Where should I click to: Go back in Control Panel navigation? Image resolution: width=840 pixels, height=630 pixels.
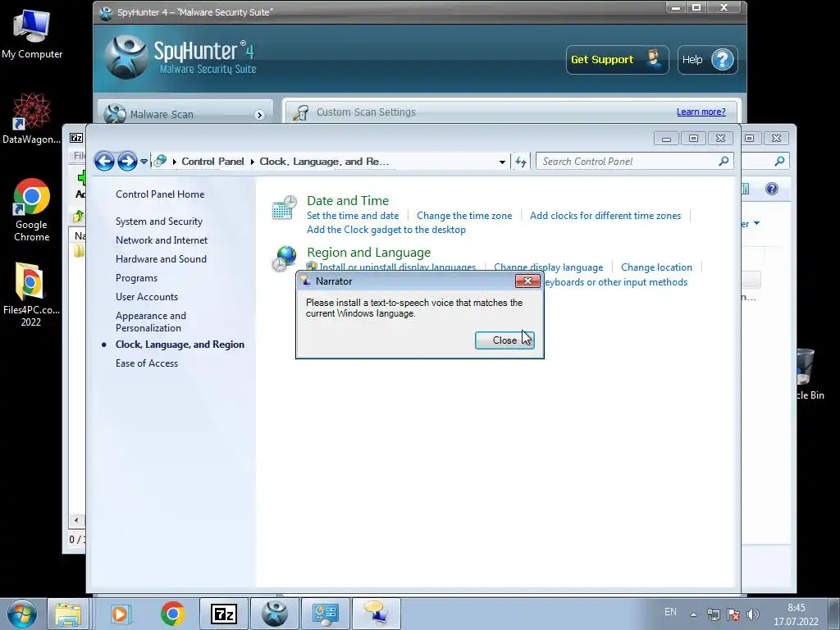tap(104, 161)
